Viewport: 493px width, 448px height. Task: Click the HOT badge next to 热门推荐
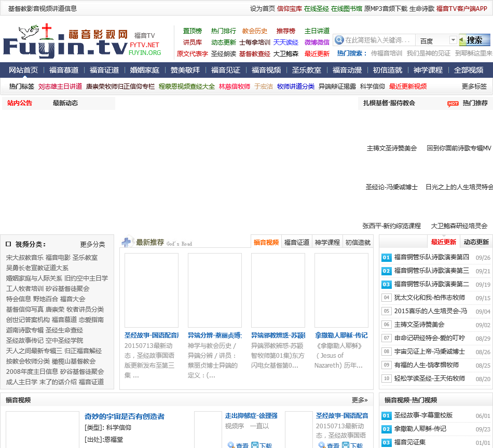[x=453, y=103]
